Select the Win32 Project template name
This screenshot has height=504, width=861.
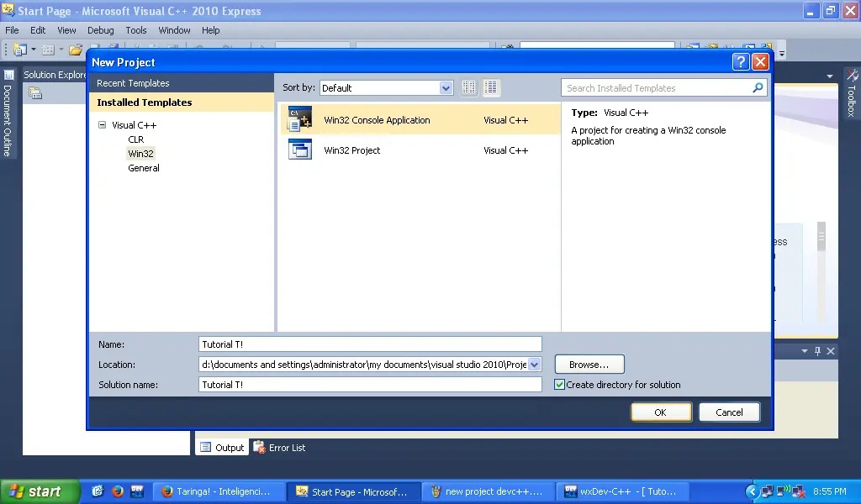point(352,150)
